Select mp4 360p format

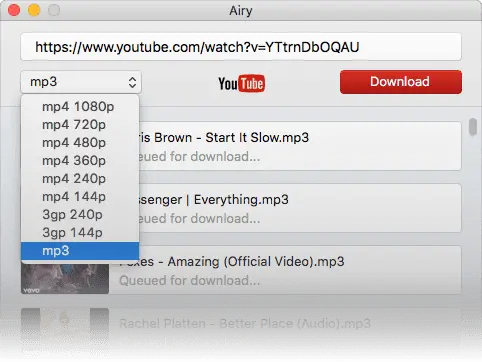[80, 161]
